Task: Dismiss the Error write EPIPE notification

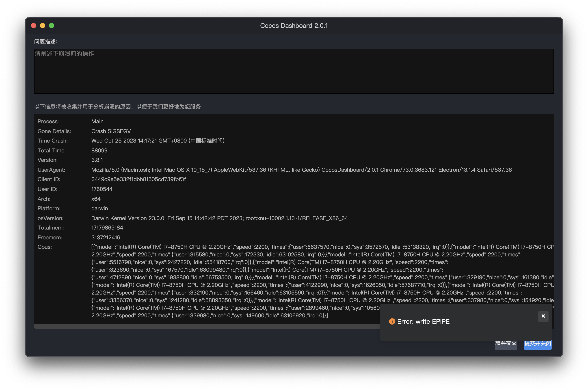Action: coord(543,316)
